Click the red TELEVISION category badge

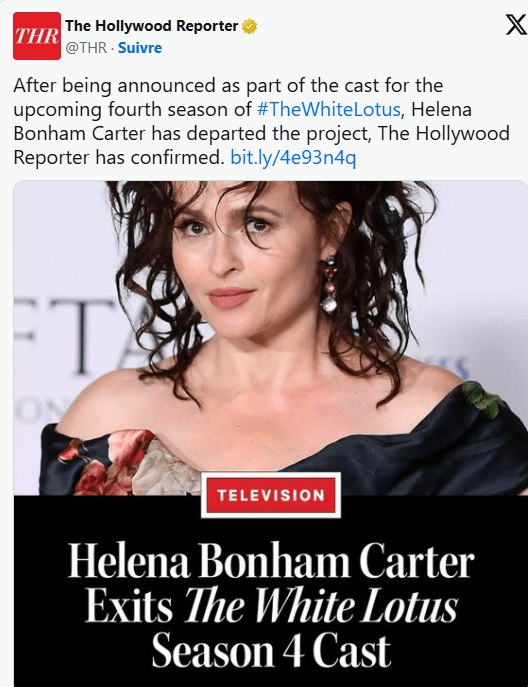[x=271, y=495]
